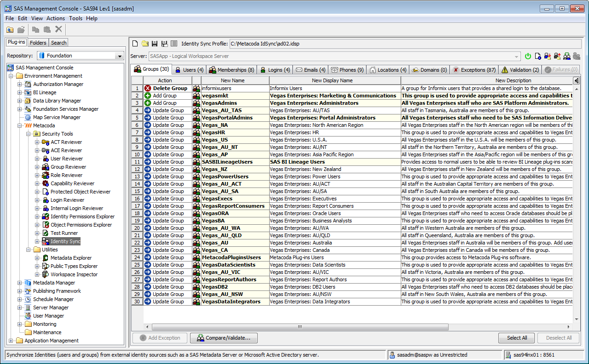Click the Test Runner icon in the tree

point(46,233)
